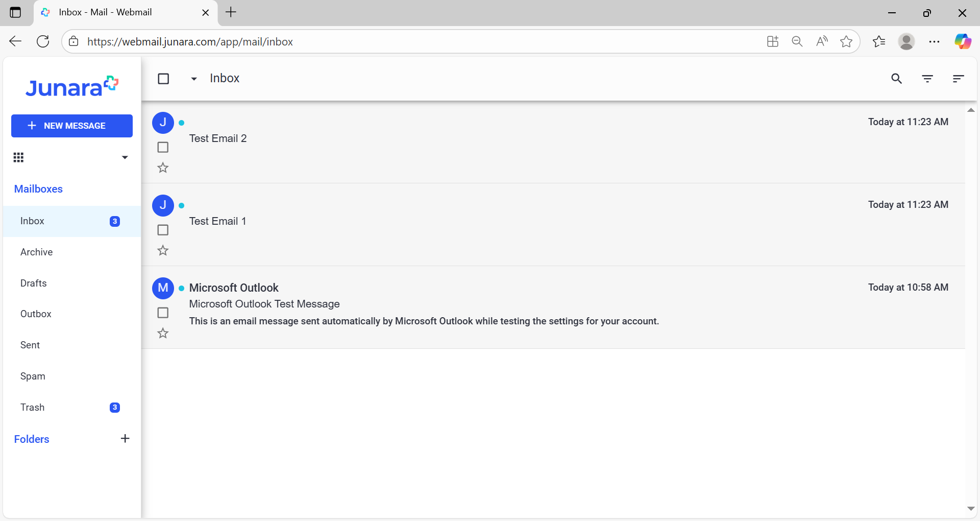Click the J avatar on Test Email 2
Screen dimensions: 980x521
point(163,123)
